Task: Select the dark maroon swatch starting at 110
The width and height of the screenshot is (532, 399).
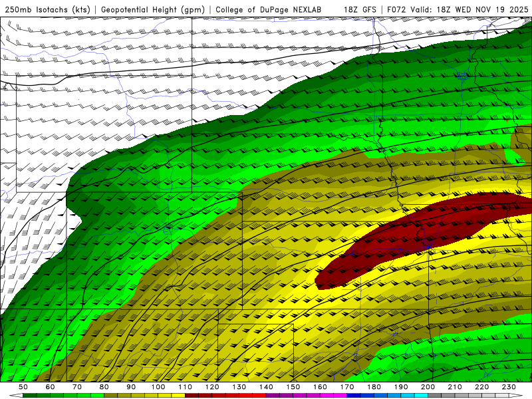Action: pos(192,396)
